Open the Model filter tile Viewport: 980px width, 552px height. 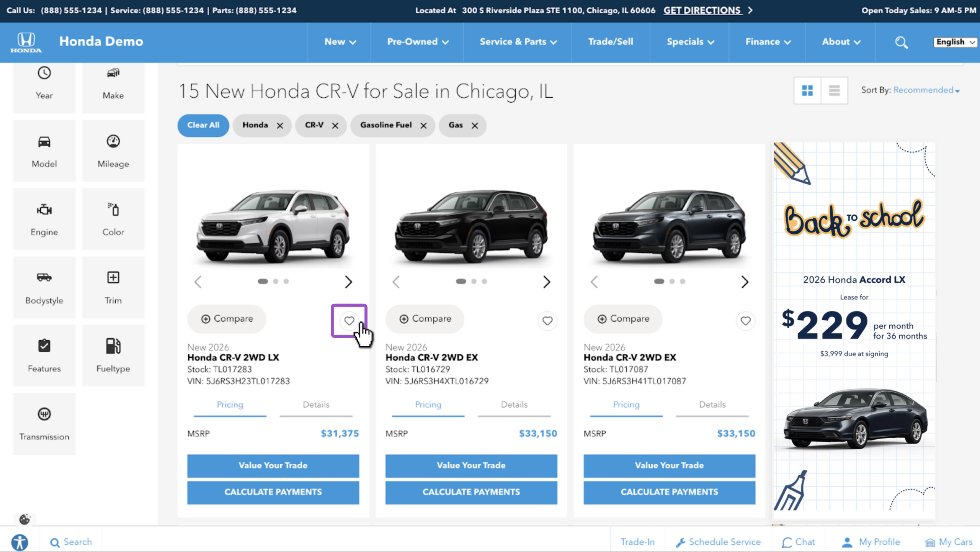pyautogui.click(x=44, y=151)
